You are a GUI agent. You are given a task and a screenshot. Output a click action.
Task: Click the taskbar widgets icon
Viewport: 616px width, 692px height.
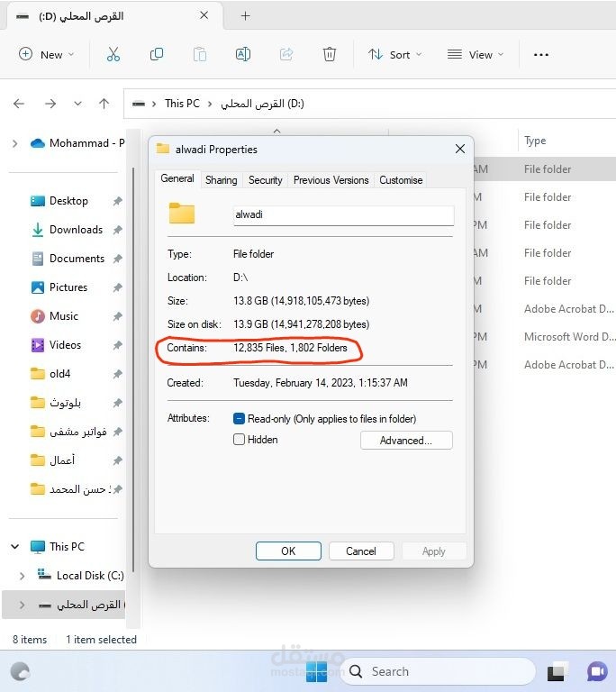tap(20, 671)
